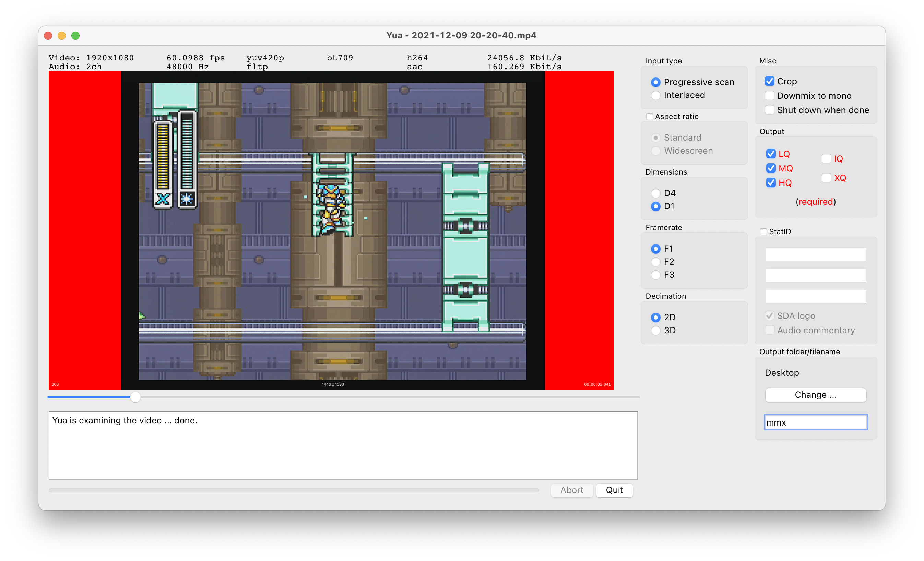This screenshot has width=924, height=561.
Task: Click the video seek slider handle
Action: click(135, 397)
